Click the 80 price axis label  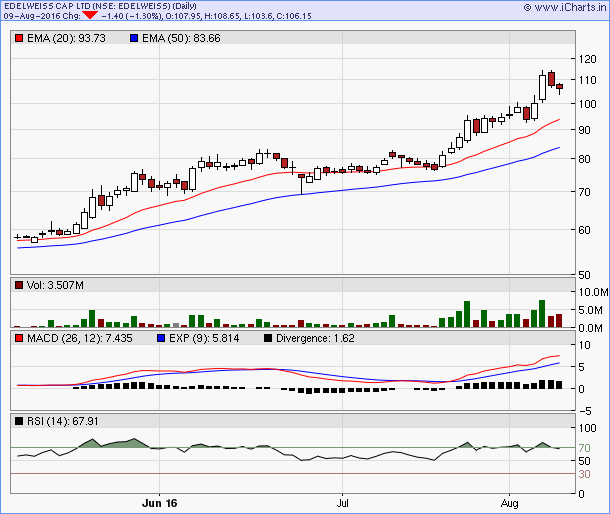click(x=584, y=159)
